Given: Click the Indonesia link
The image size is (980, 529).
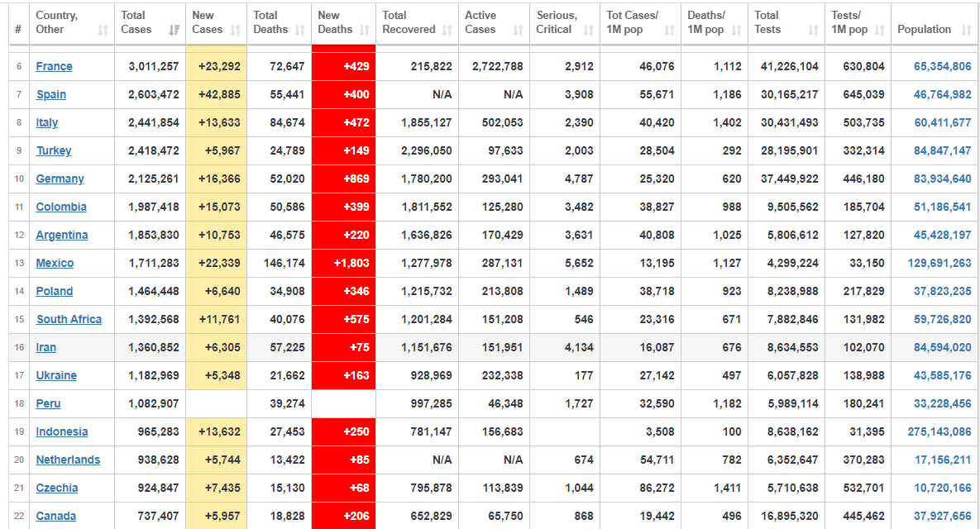Looking at the screenshot, I should click(62, 431).
